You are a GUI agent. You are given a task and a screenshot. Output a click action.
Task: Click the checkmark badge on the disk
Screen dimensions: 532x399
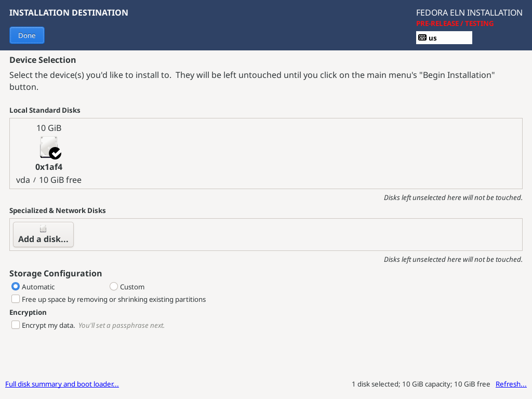point(55,153)
